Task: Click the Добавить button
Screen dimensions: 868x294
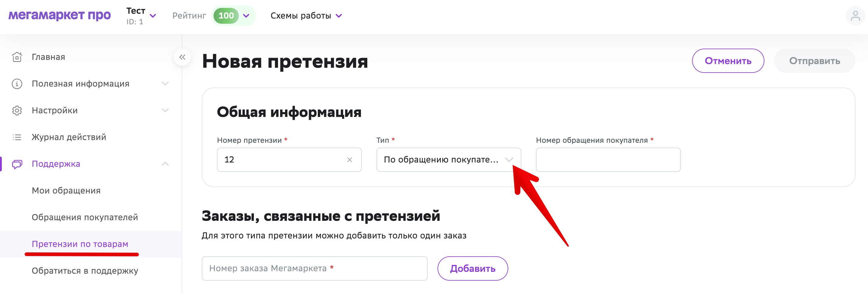Action: 472,268
